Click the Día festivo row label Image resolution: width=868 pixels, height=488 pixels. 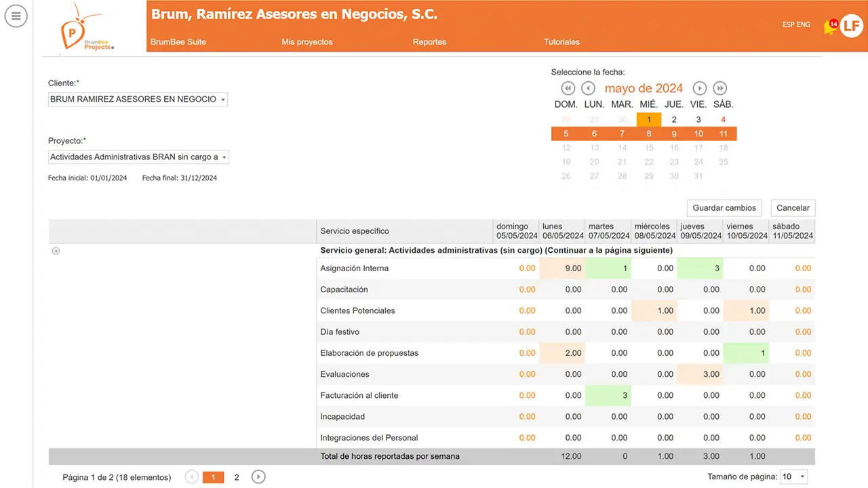click(x=340, y=332)
